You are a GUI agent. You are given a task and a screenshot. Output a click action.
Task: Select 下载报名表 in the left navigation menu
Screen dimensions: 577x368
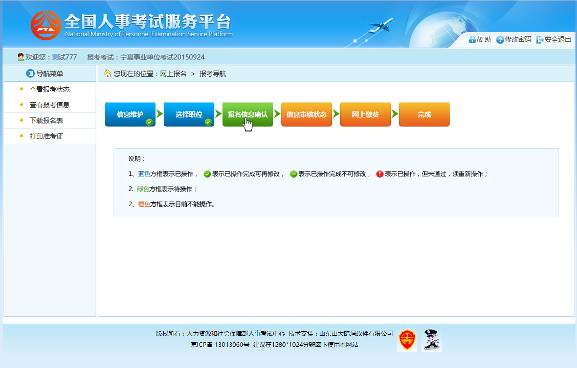pyautogui.click(x=50, y=120)
